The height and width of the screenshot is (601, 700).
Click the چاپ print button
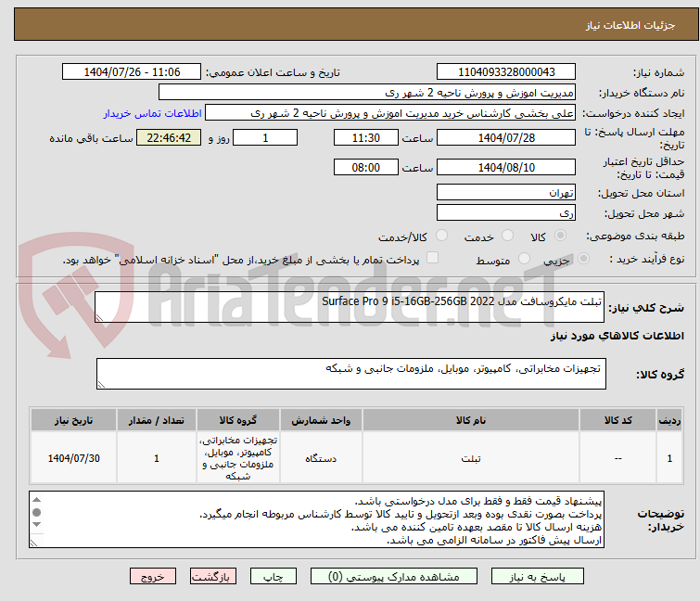tap(274, 577)
